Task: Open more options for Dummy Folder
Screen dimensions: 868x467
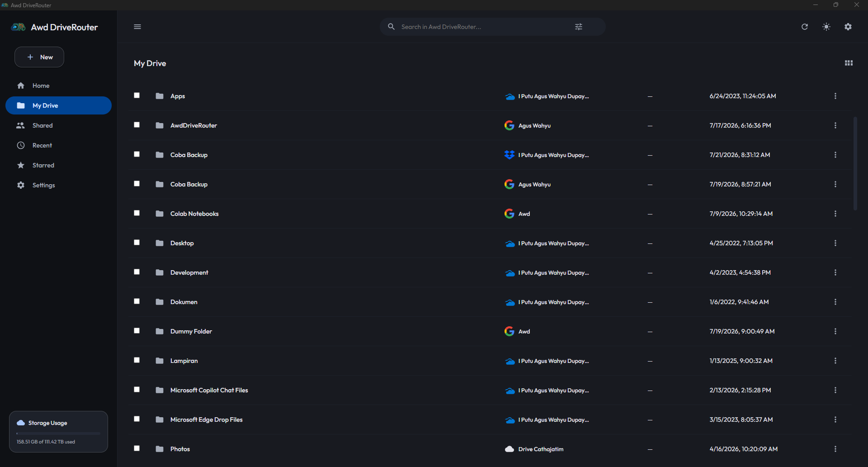Action: (x=835, y=331)
